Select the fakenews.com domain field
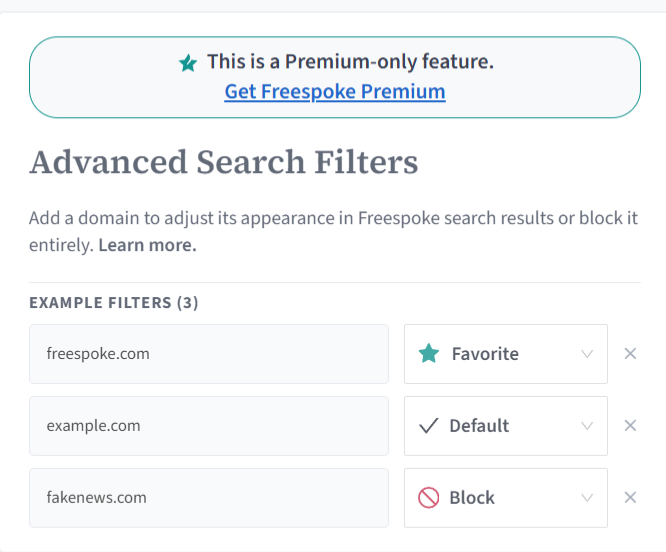666x552 pixels. (209, 498)
